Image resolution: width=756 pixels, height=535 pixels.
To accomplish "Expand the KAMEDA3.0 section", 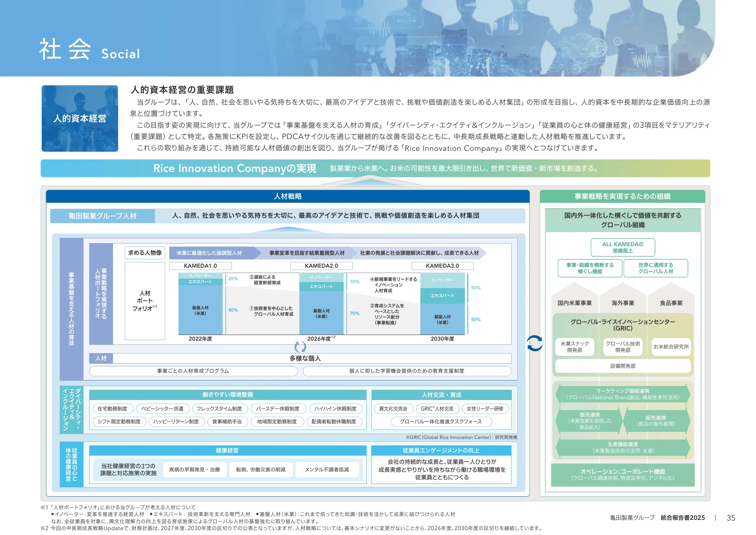I will (443, 266).
